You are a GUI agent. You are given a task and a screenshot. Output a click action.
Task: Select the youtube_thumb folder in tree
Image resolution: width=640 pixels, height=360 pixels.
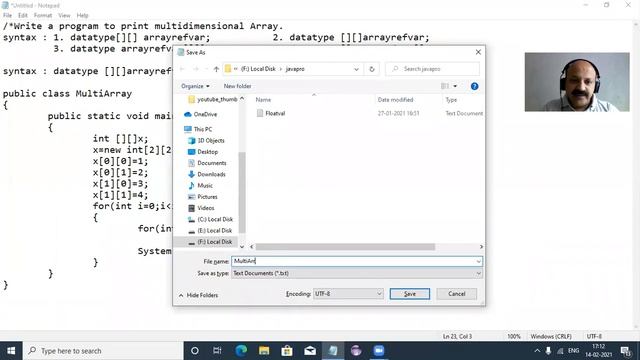tap(213, 99)
